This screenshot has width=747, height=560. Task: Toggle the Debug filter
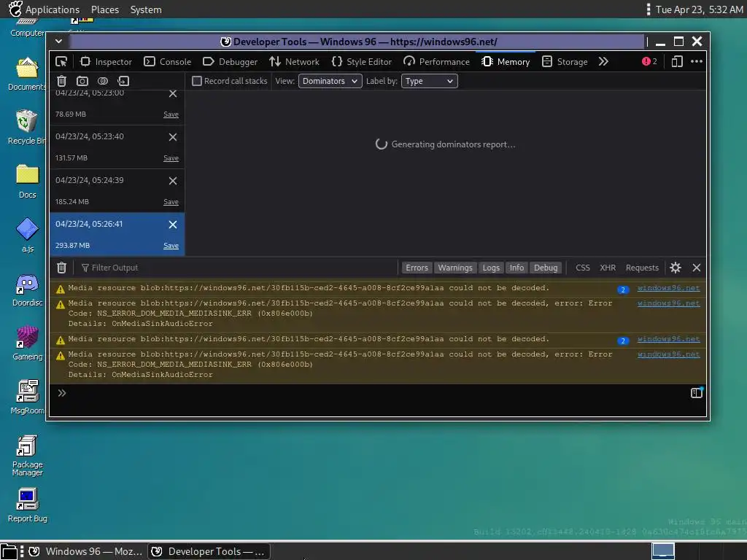coord(546,268)
